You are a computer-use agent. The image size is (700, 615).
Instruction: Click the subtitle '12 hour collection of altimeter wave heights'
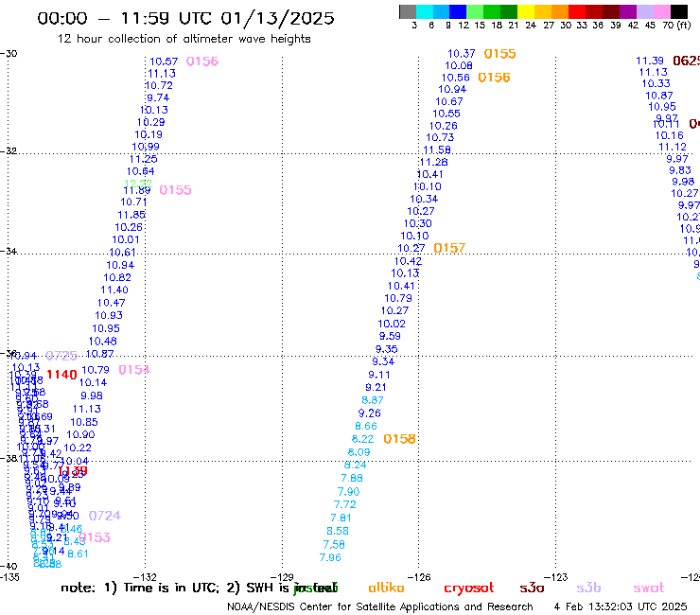tap(184, 39)
